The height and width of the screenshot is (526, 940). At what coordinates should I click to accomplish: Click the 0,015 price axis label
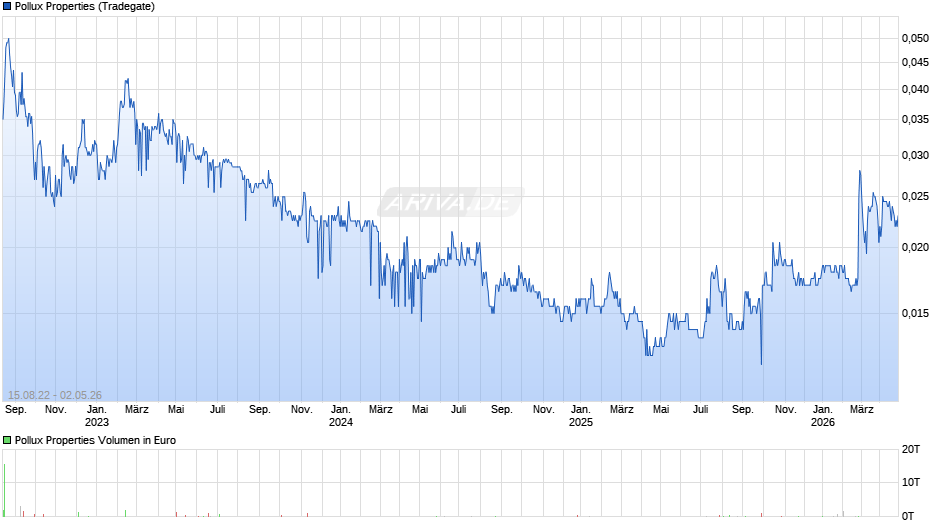pos(915,313)
